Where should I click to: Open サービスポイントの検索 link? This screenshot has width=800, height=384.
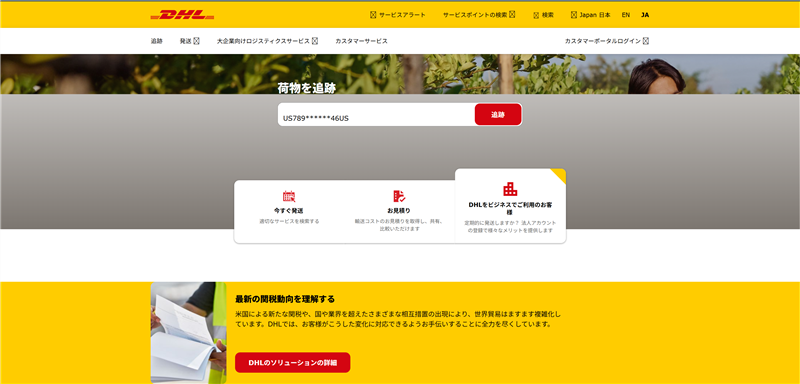click(475, 15)
